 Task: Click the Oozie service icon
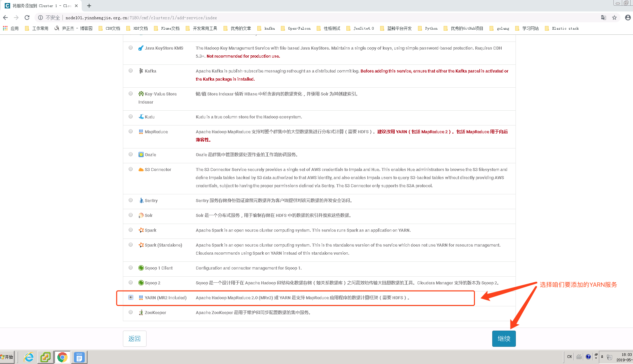141,155
